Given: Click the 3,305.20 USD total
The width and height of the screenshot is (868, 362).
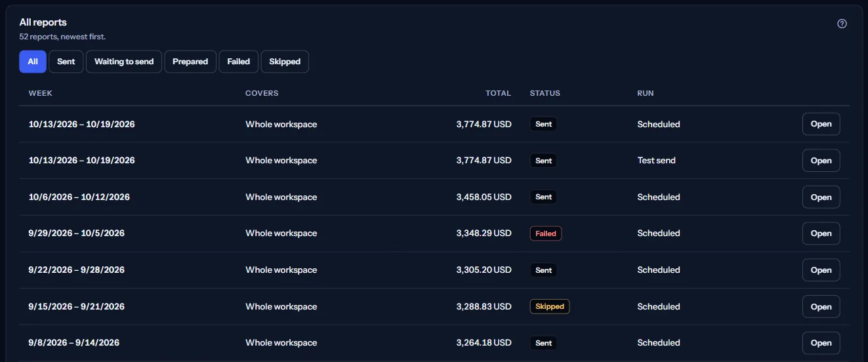Looking at the screenshot, I should point(484,270).
